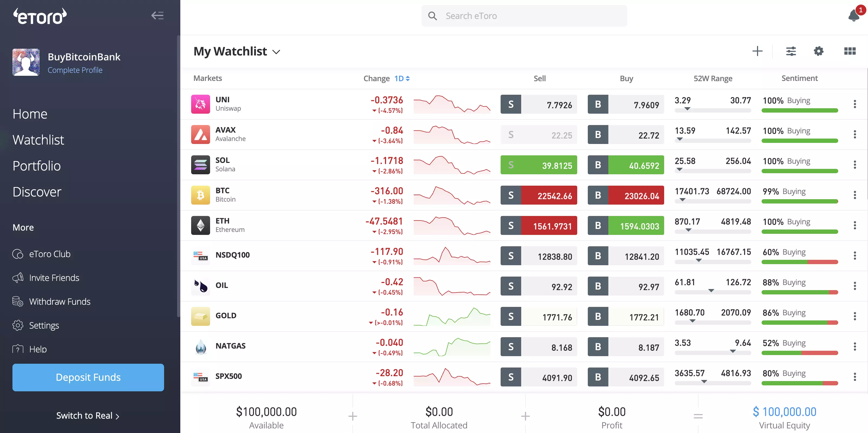Open more options for ETH row
The image size is (868, 433).
(x=855, y=225)
